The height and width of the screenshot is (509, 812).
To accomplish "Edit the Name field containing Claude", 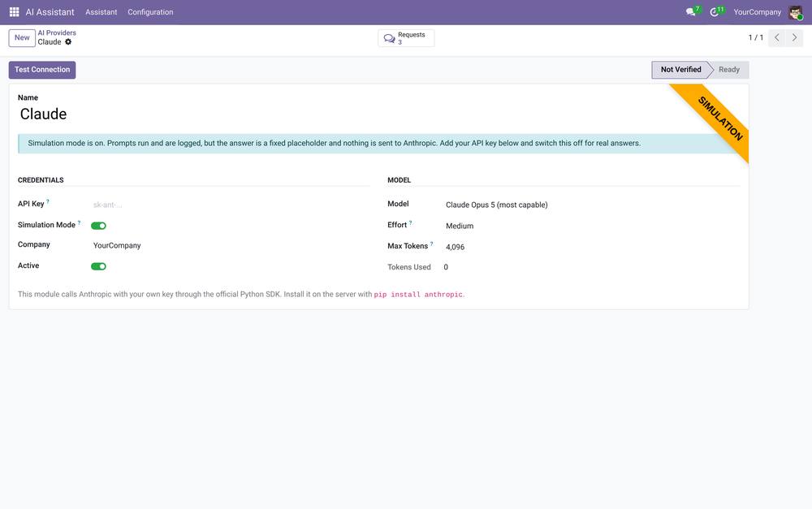I will click(379, 114).
